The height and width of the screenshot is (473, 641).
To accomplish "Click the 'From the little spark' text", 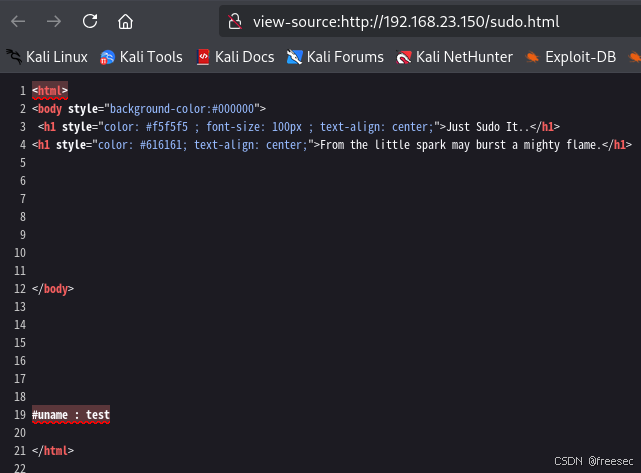I will [383, 145].
